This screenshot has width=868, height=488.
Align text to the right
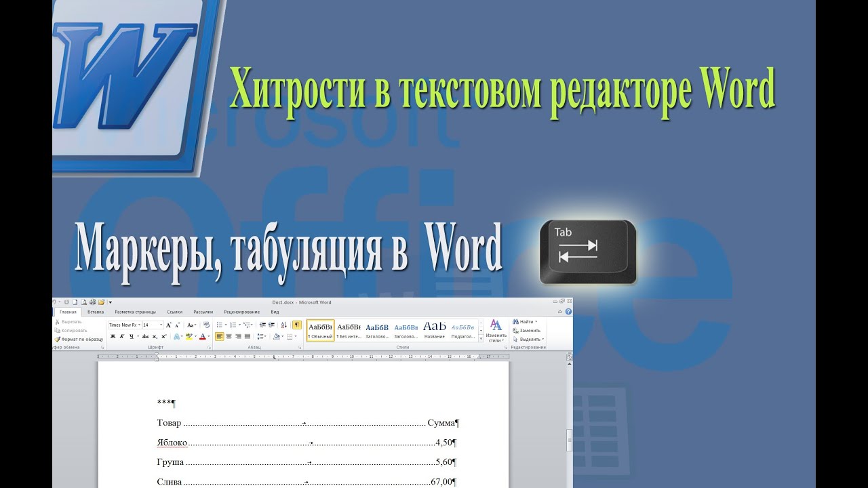[238, 336]
